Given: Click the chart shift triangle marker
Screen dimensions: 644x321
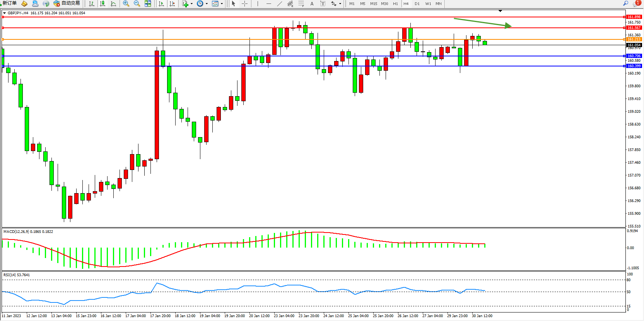Looking at the screenshot, I should coord(500,11).
